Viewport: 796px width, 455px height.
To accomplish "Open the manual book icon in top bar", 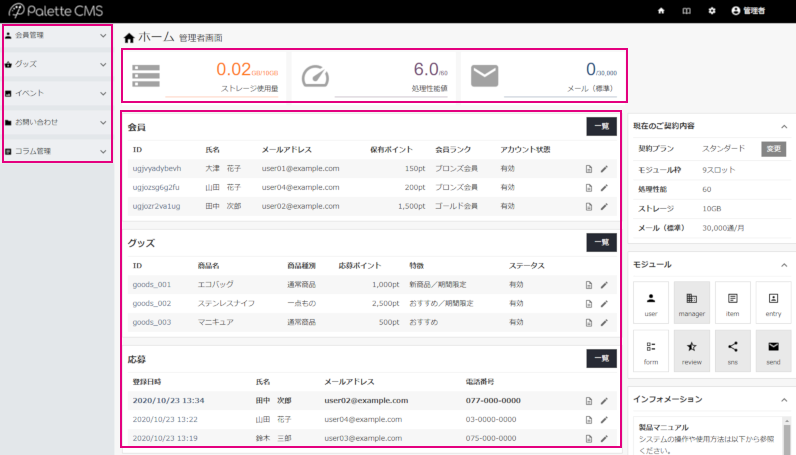I will 686,11.
